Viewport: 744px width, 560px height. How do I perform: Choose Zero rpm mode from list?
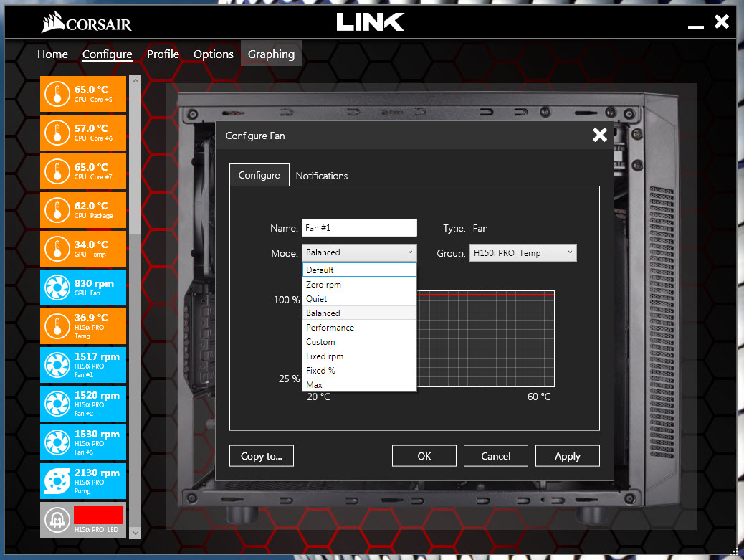[x=359, y=284]
